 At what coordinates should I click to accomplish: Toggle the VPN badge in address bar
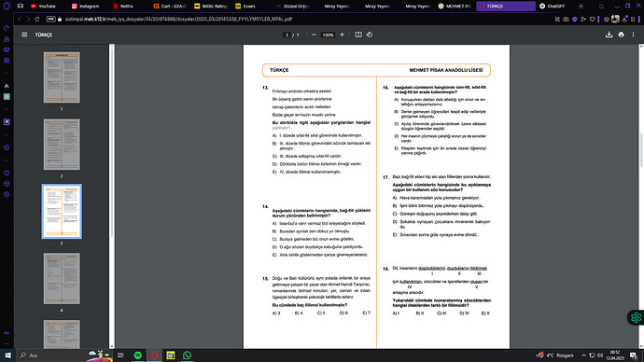pos(50,19)
